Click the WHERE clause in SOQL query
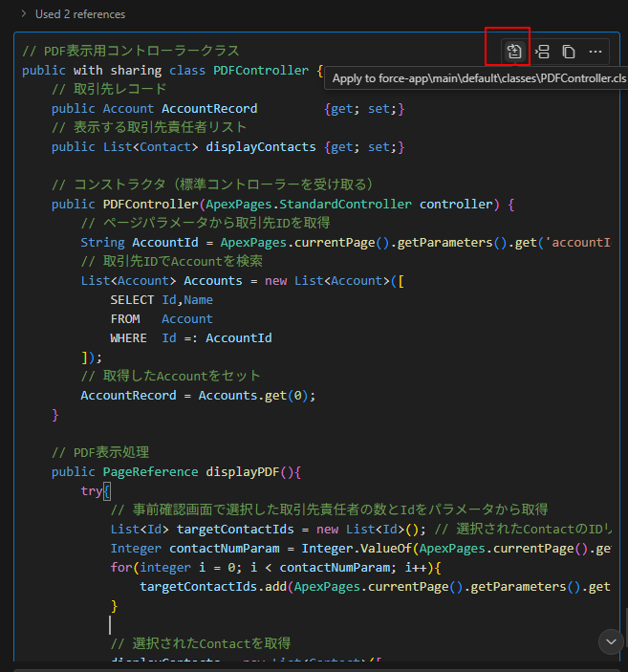 point(190,338)
